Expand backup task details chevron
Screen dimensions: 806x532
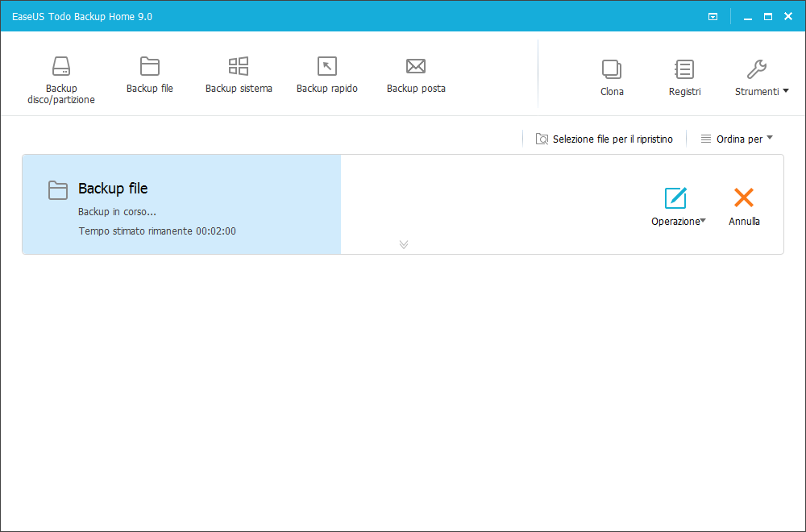click(404, 244)
